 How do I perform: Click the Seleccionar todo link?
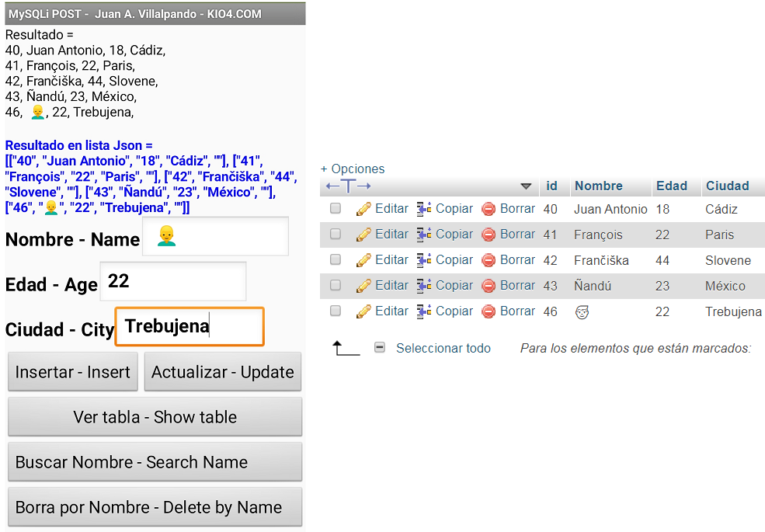(443, 348)
